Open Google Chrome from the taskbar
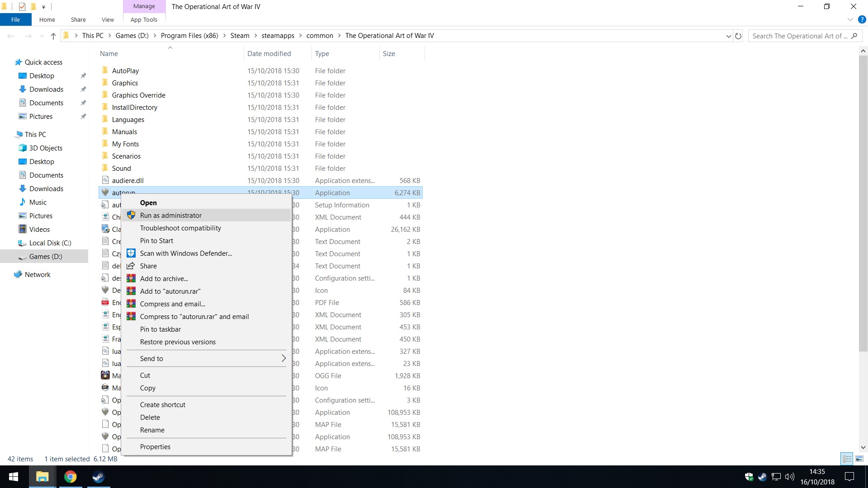 click(70, 477)
